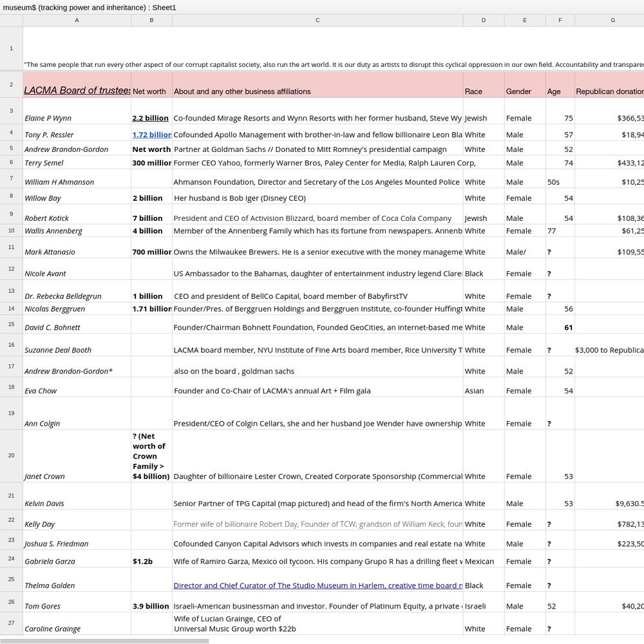This screenshot has width=644, height=644.
Task: Click the 'LACMA Board of trustees' header cell
Action: point(77,85)
